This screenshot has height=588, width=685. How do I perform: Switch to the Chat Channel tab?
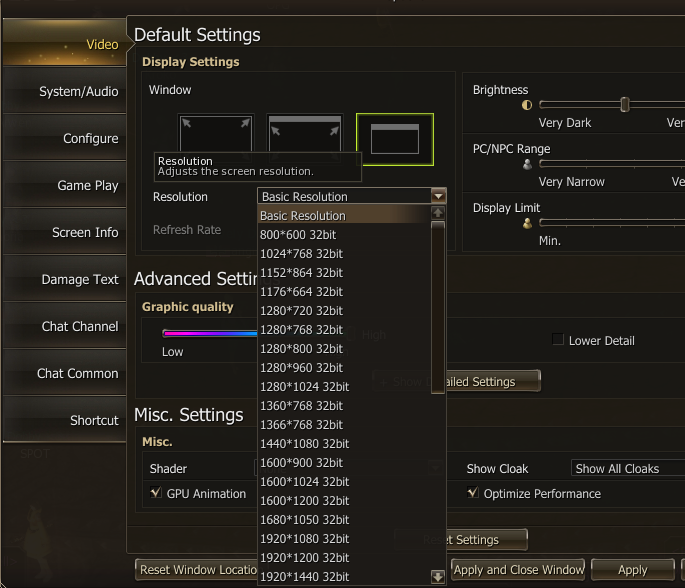65,326
